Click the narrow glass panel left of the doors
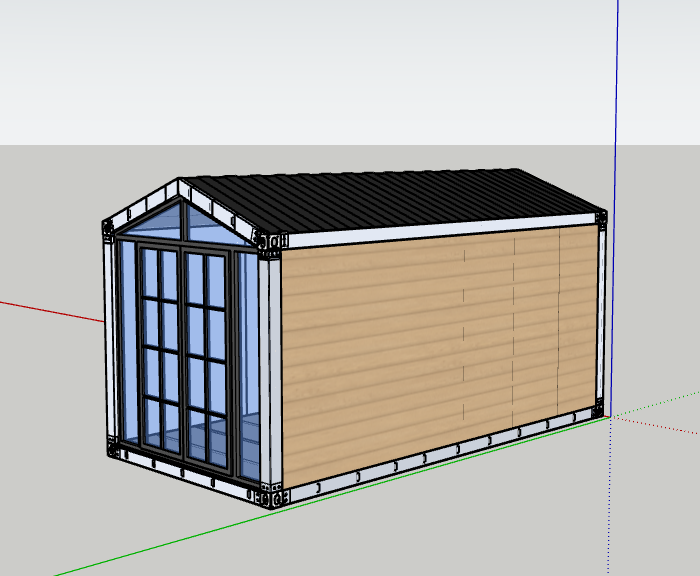700x576 pixels. click(125, 340)
